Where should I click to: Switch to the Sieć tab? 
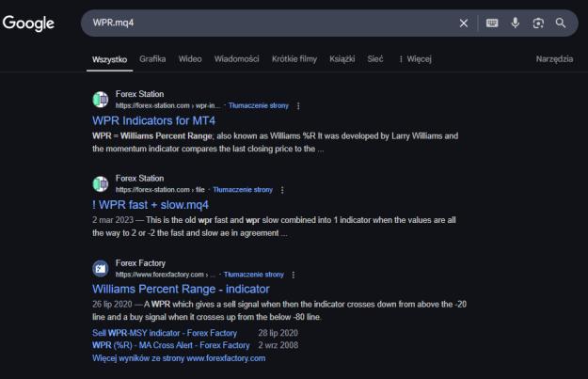pos(375,59)
